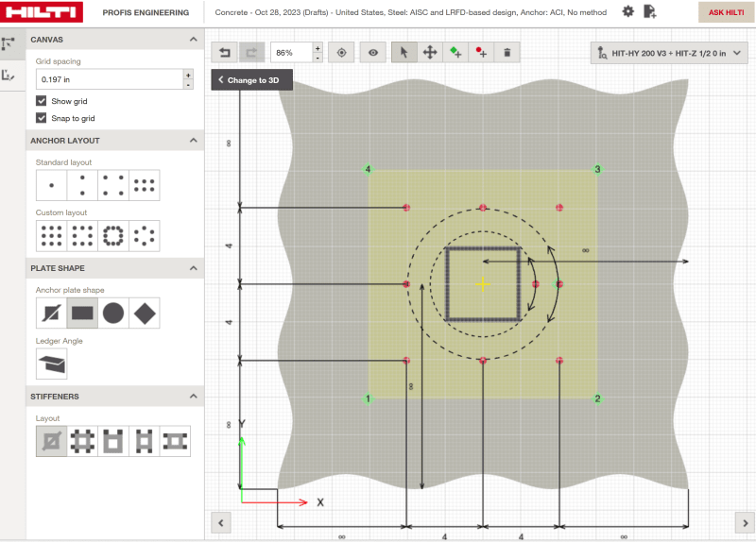
Task: Click the 86% zoom value field
Action: point(292,53)
